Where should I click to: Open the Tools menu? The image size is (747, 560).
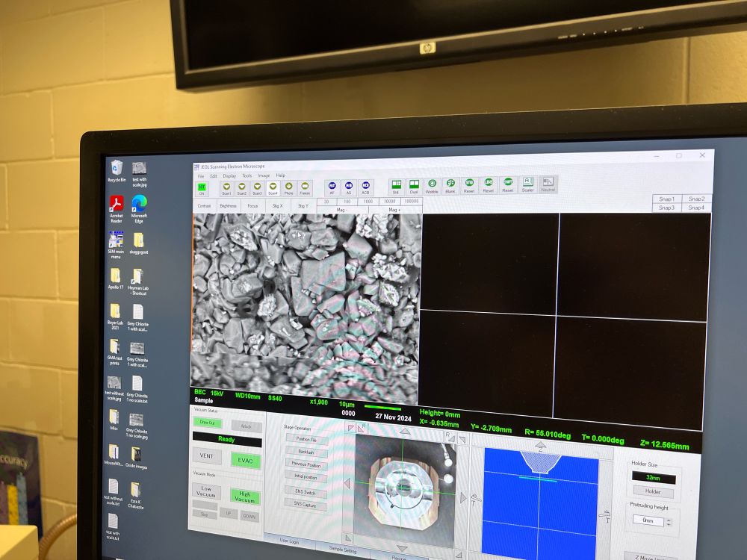point(247,175)
